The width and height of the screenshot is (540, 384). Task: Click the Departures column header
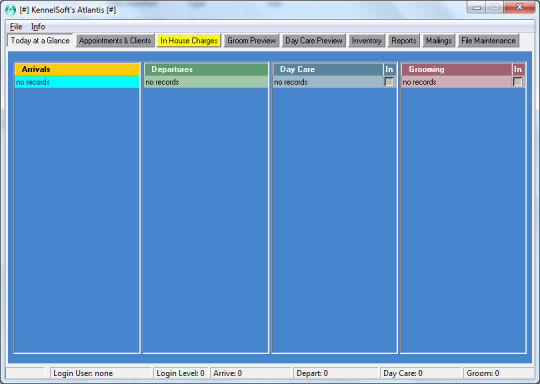click(x=206, y=69)
